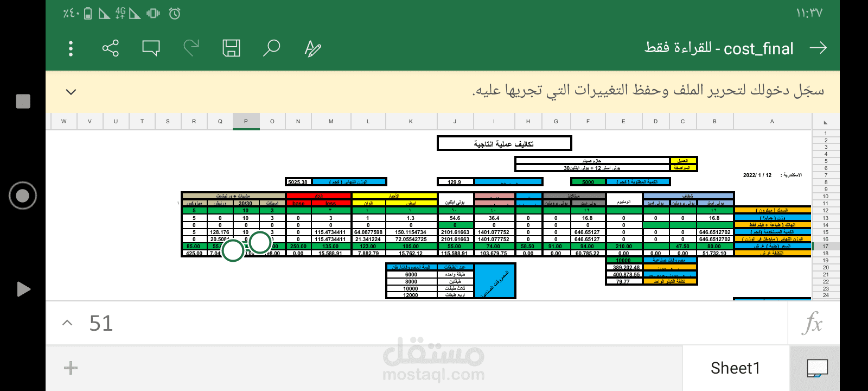Click the greyed Redo arrow icon

pos(191,48)
